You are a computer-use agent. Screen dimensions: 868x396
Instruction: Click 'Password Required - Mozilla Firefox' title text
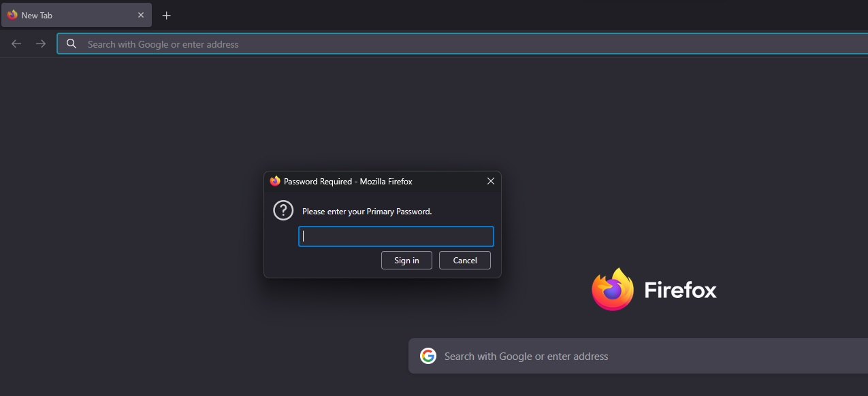(348, 182)
